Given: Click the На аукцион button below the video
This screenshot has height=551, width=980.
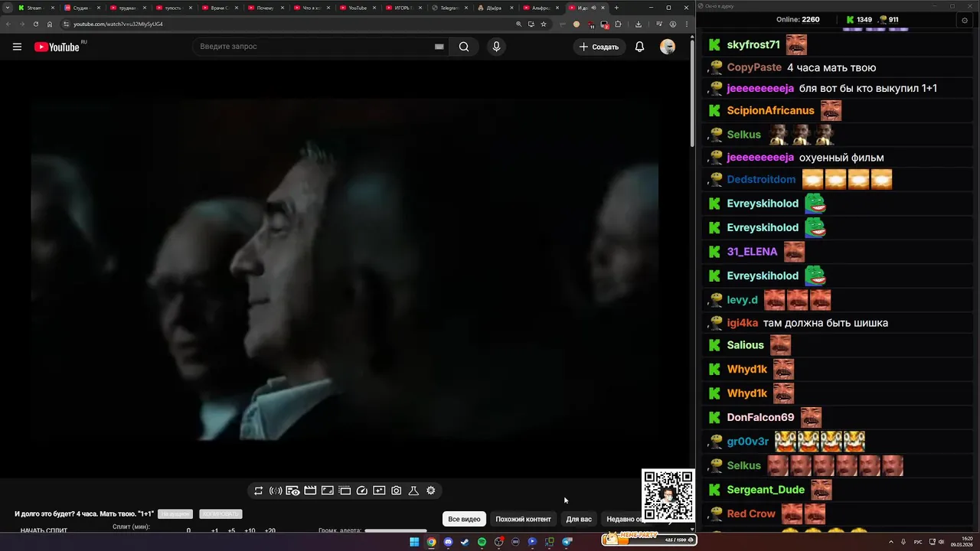Looking at the screenshot, I should pyautogui.click(x=175, y=514).
